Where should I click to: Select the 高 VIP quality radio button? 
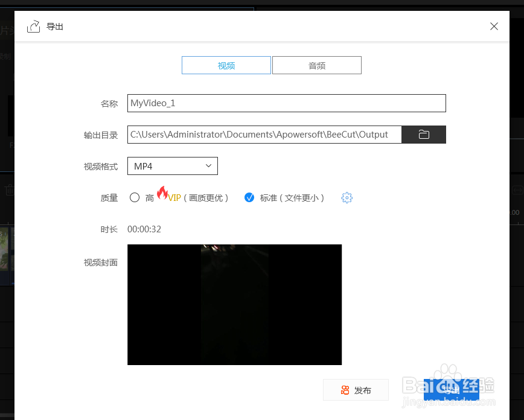coord(135,197)
